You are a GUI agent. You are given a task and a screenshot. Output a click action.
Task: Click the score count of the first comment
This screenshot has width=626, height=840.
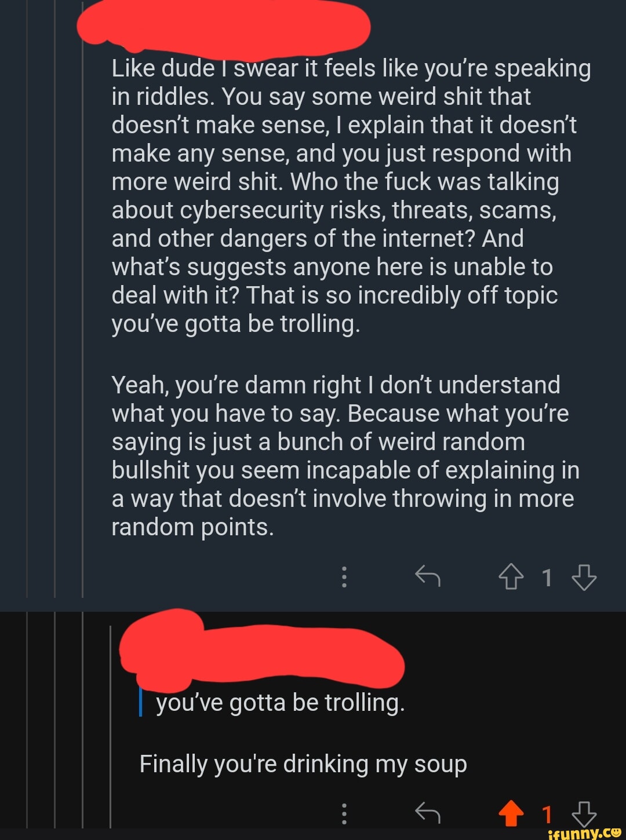[547, 578]
